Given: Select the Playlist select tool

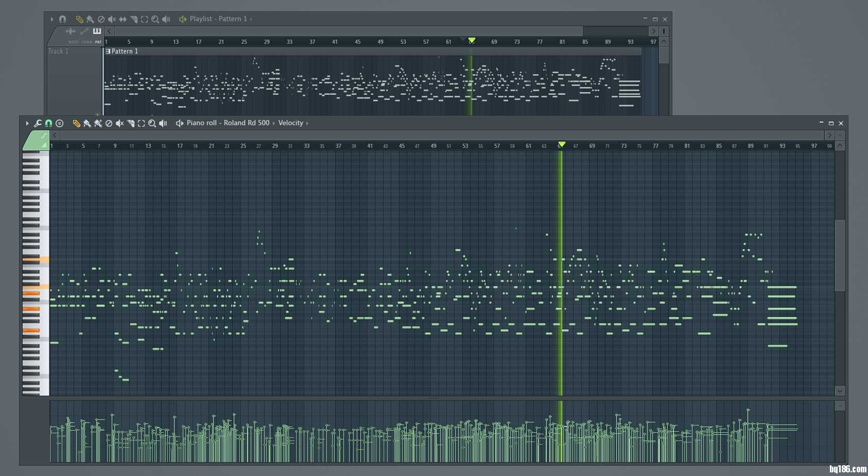Looking at the screenshot, I should 144,19.
